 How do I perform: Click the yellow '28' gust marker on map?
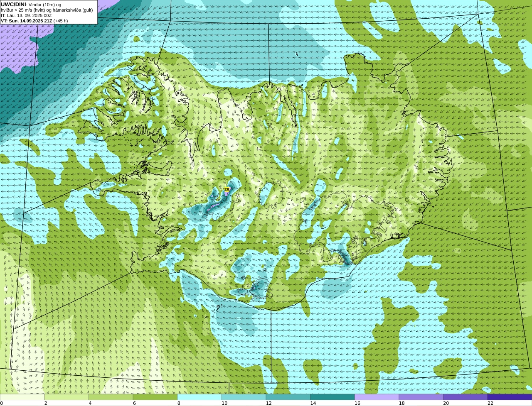(227, 189)
